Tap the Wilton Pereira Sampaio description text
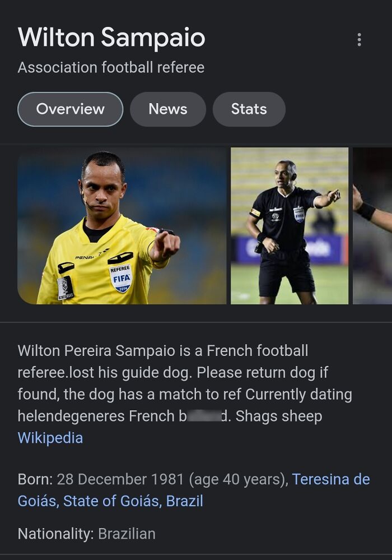The image size is (392, 560). 185,383
